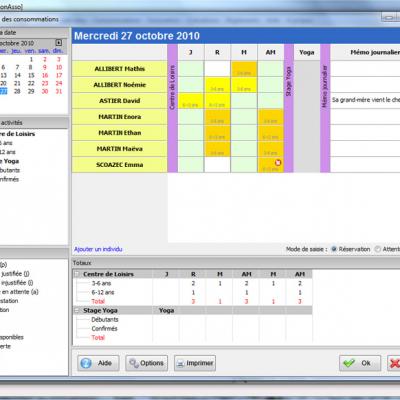Screen dimensions: 400x400
Task: Click the Yoga column header in the main grid
Action: (307, 52)
